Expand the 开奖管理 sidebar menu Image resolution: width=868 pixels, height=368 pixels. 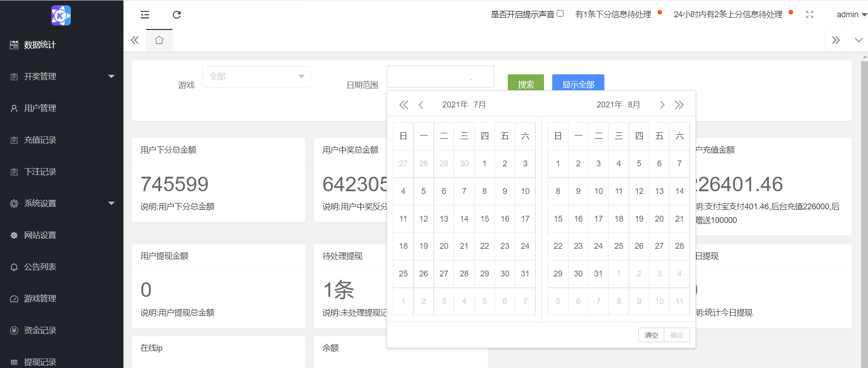[62, 77]
